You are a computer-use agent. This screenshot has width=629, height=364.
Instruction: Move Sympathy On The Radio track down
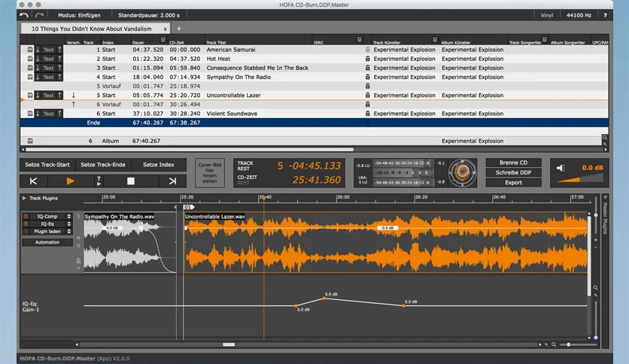[38, 77]
